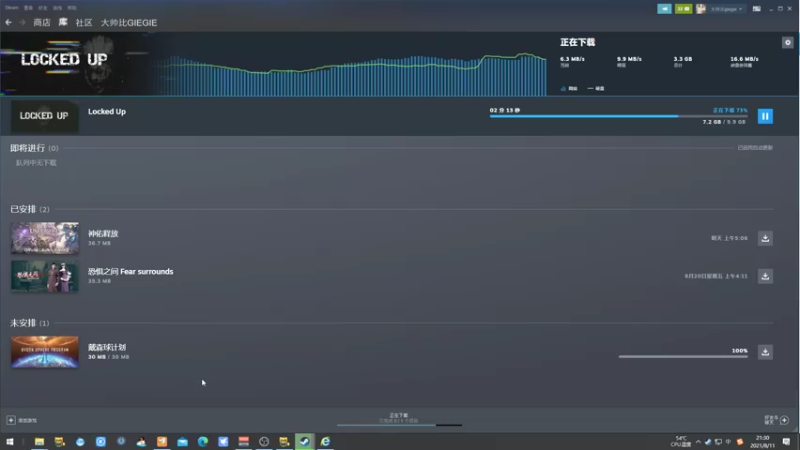Go forward with the forward arrow
Image resolution: width=800 pixels, height=450 pixels.
tap(22, 22)
